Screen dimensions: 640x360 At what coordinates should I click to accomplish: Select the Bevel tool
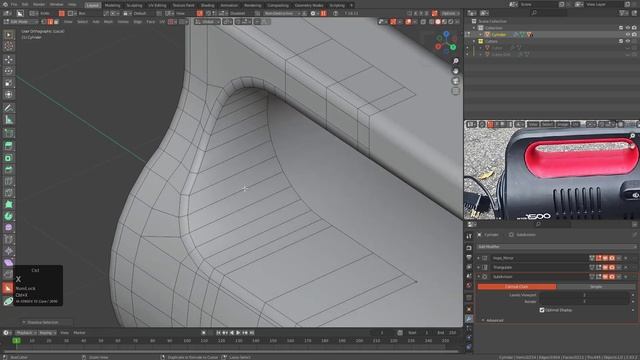coord(9,169)
